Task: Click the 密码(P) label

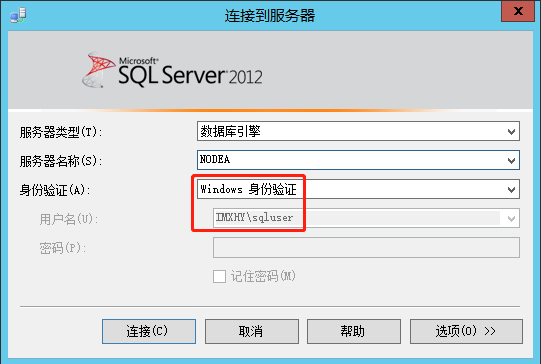Action: click(x=62, y=248)
